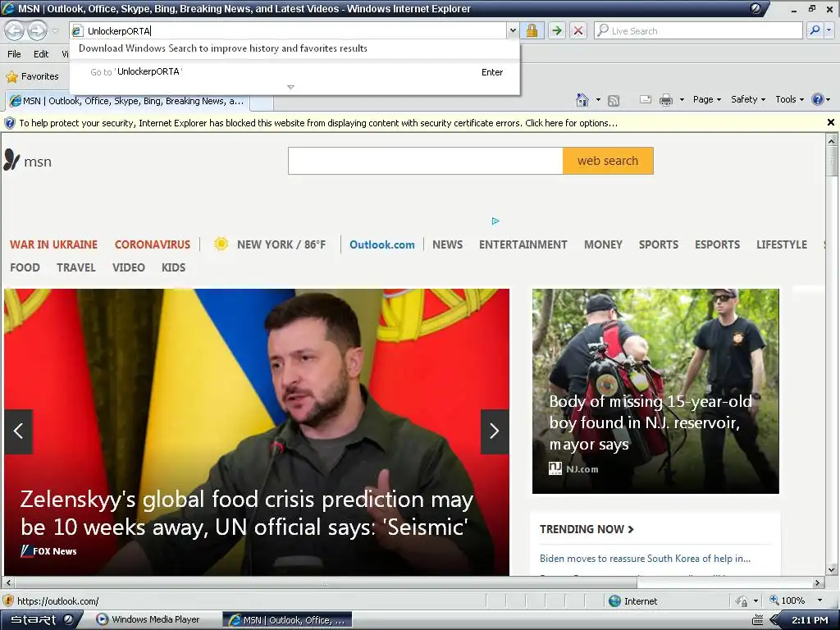
Task: Open the Tools menu
Action: point(790,99)
